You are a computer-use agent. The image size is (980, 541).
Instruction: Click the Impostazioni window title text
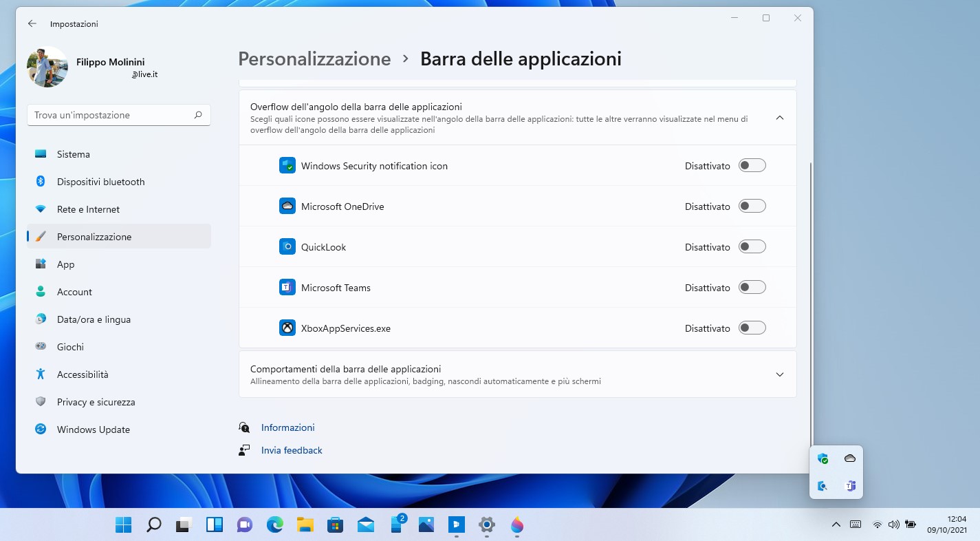point(74,24)
